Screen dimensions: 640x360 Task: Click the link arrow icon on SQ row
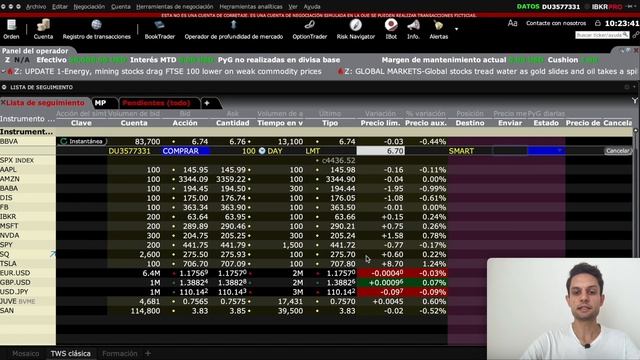[53, 254]
